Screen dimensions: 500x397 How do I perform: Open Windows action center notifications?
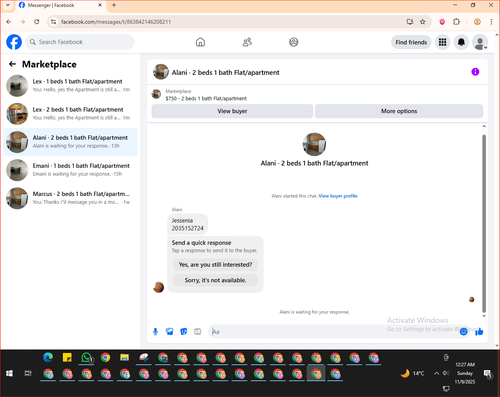(x=487, y=374)
